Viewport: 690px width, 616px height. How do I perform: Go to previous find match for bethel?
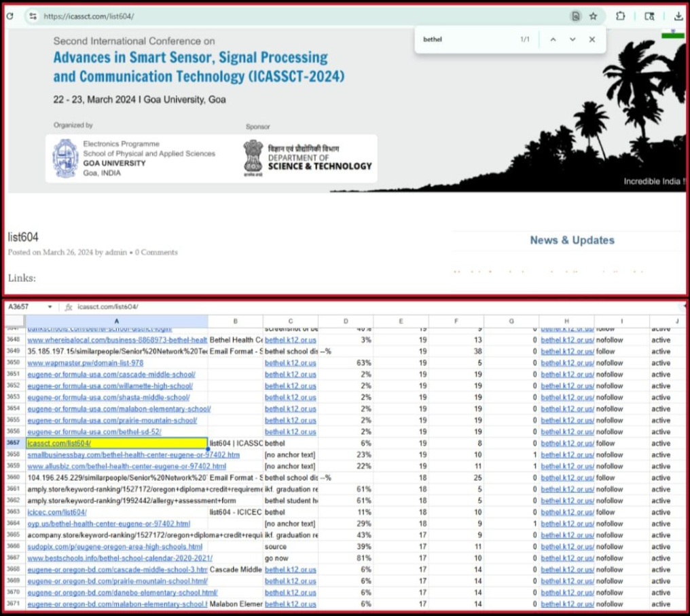click(553, 39)
